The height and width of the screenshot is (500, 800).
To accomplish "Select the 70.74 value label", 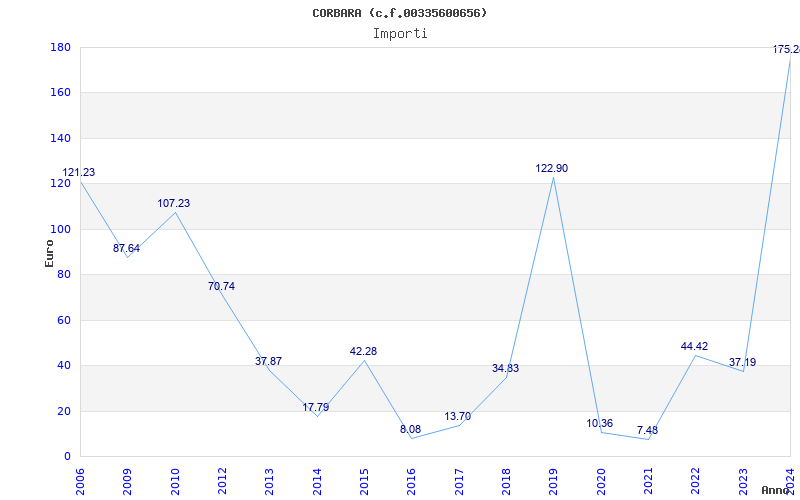I will [221, 286].
